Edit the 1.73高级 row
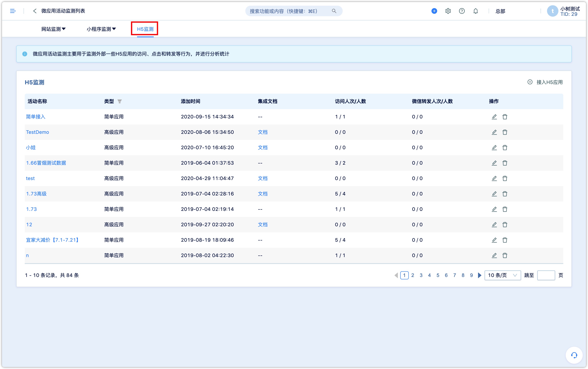Image resolution: width=588 pixels, height=369 pixels. 494,194
